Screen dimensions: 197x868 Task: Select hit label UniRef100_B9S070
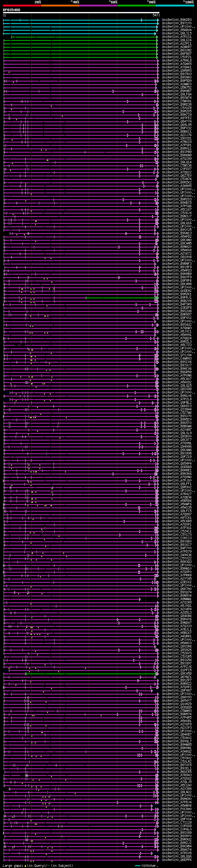click(x=177, y=416)
